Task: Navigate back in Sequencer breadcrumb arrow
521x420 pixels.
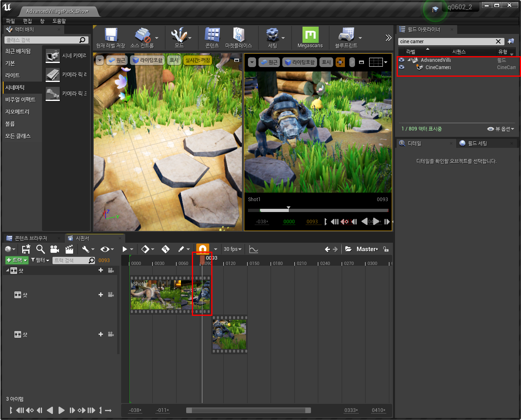Action: click(328, 249)
